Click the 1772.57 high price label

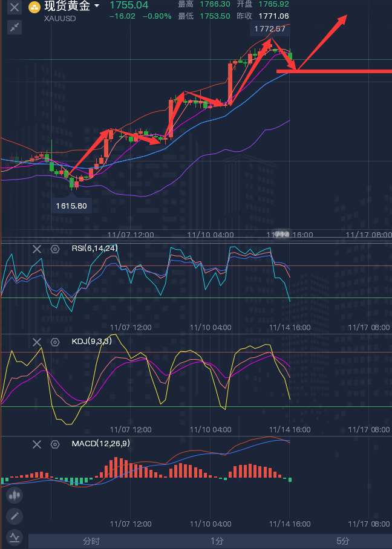[270, 28]
